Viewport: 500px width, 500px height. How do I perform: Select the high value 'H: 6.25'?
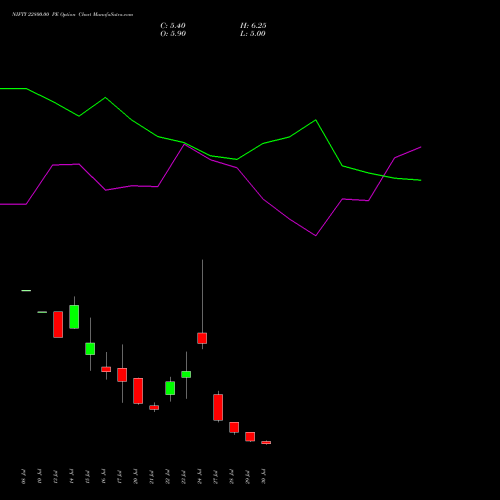pos(253,26)
